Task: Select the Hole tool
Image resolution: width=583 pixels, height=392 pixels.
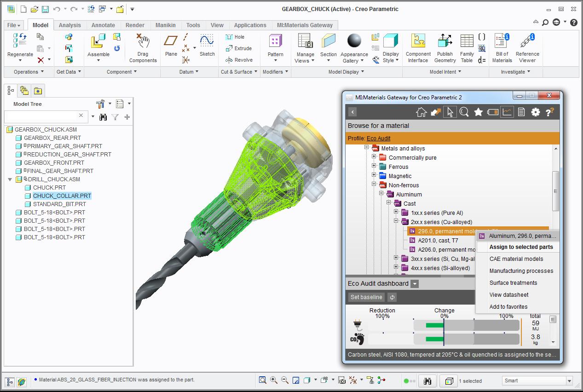Action: (240, 37)
